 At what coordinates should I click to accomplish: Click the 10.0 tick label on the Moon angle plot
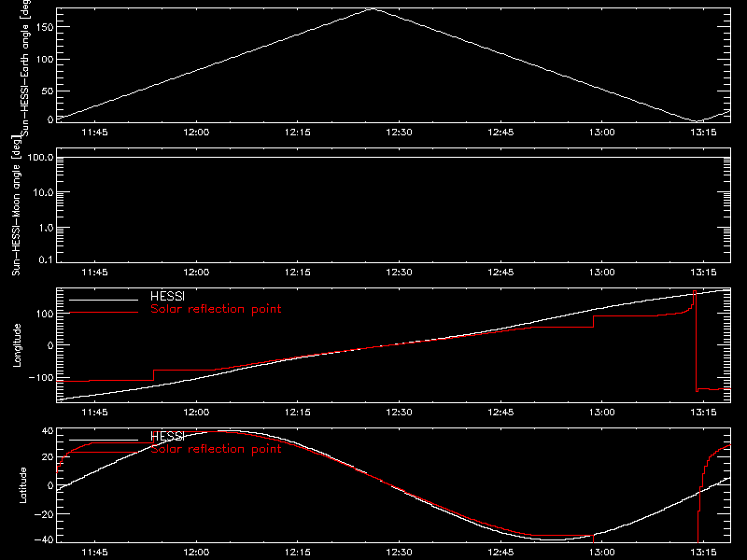click(43, 192)
